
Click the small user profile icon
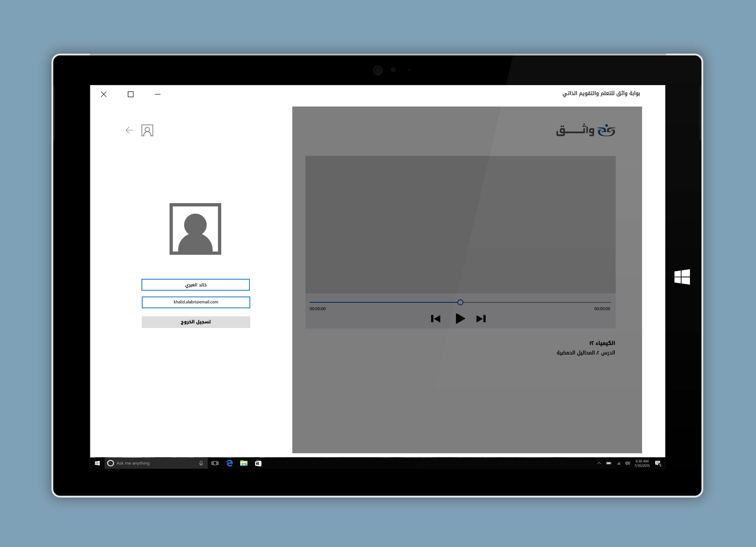pyautogui.click(x=147, y=130)
